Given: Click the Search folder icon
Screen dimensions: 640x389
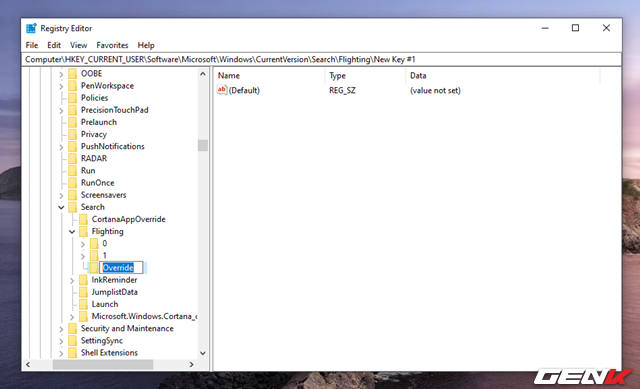Looking at the screenshot, I should click(x=73, y=207).
